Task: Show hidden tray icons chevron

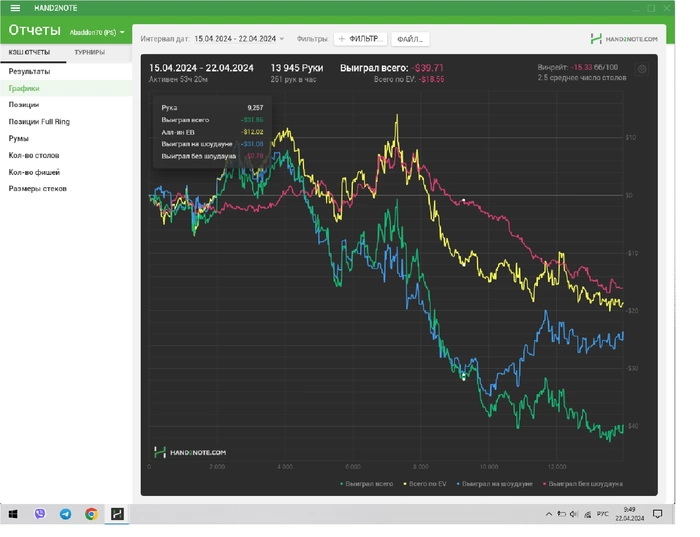Action: (x=549, y=514)
